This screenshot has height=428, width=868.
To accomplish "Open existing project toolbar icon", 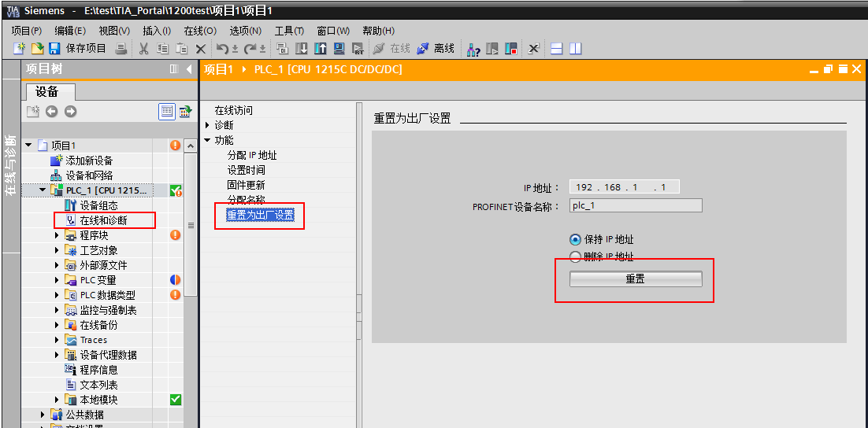I will [x=37, y=49].
